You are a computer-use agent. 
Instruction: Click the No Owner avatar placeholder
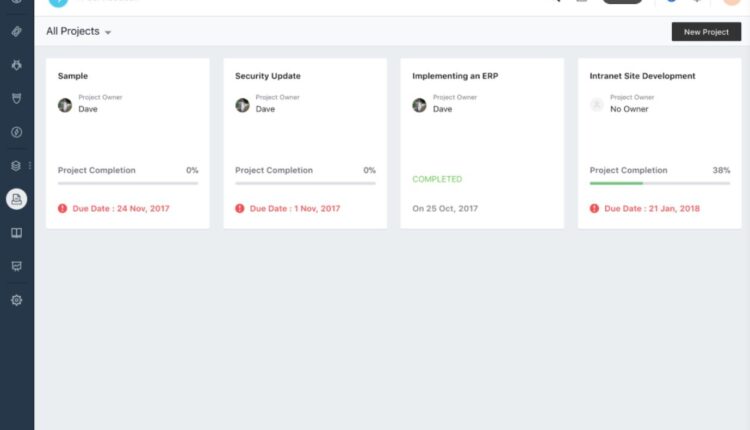tap(597, 105)
